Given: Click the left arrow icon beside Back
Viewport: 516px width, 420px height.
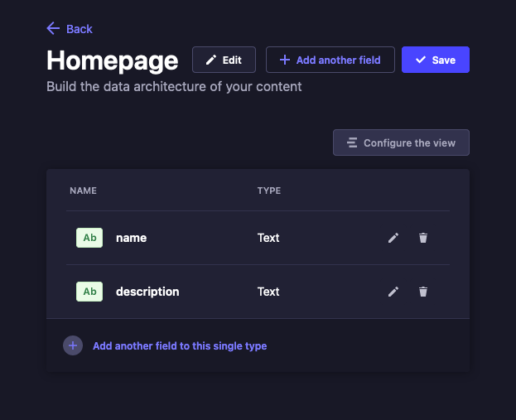Looking at the screenshot, I should 53,29.
